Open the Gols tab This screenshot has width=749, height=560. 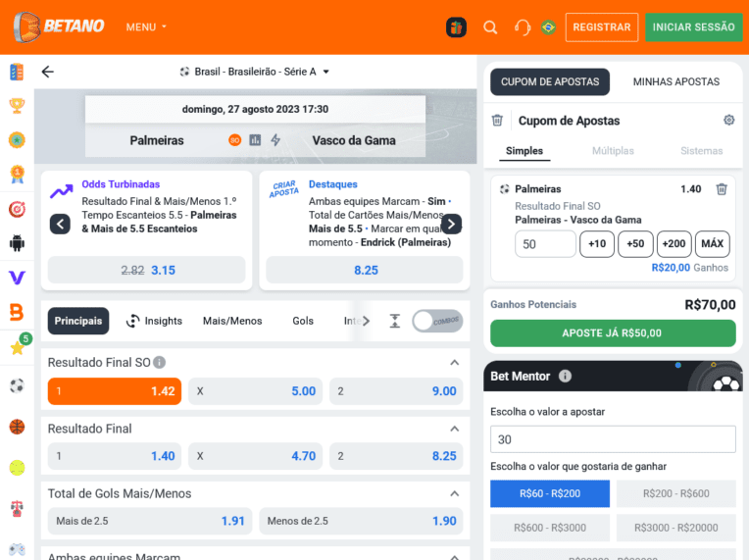[x=303, y=321]
